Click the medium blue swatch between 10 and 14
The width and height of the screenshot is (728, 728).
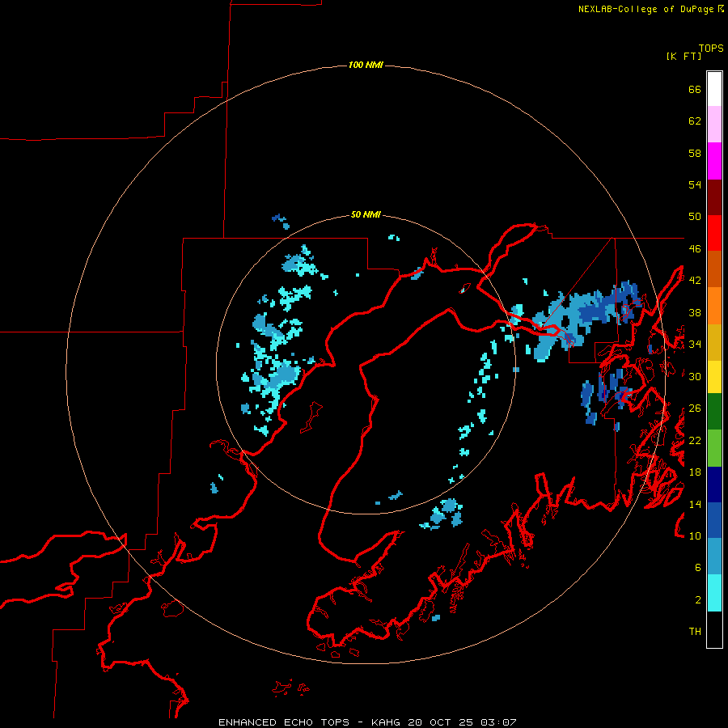[714, 520]
